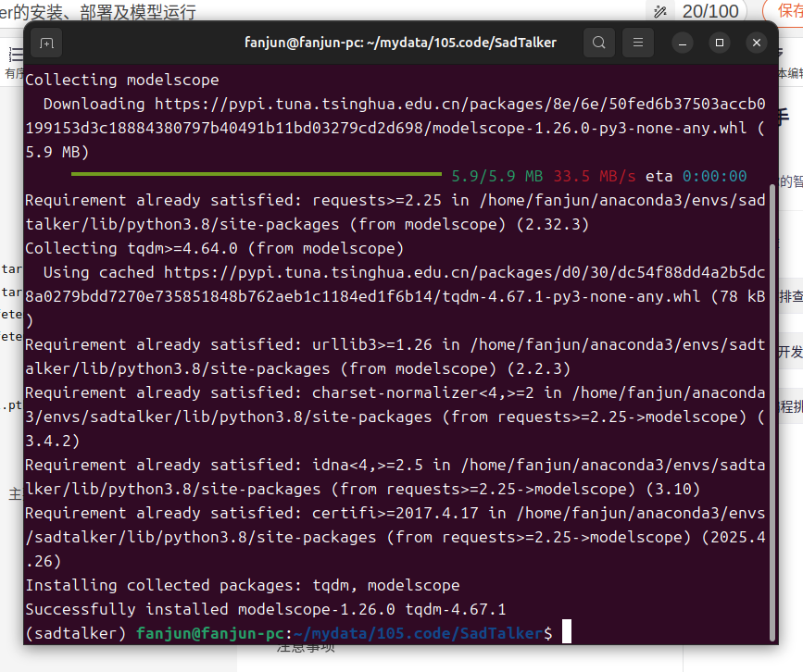Viewport: 803px width, 672px height.
Task: Click 'Installing collected packages' line
Action: pyautogui.click(x=243, y=585)
